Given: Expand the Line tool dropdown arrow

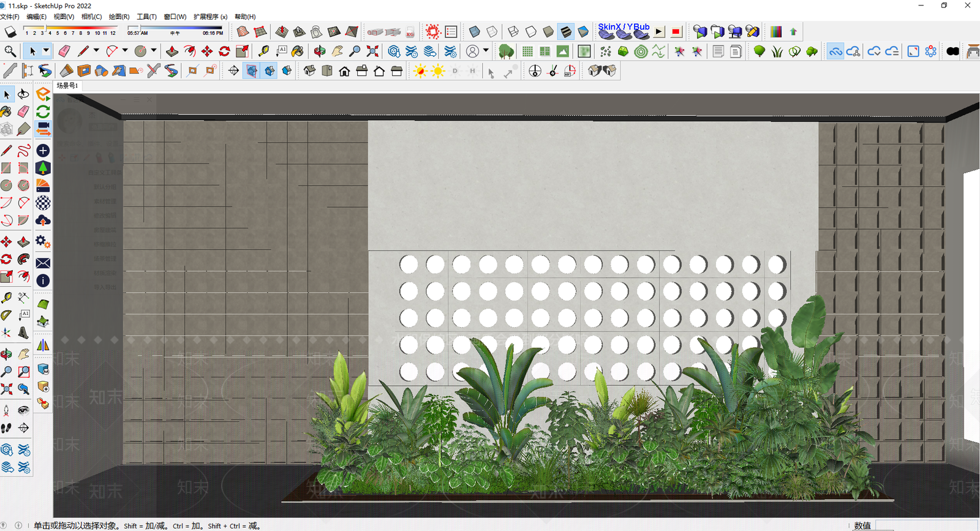Looking at the screenshot, I should click(x=97, y=51).
